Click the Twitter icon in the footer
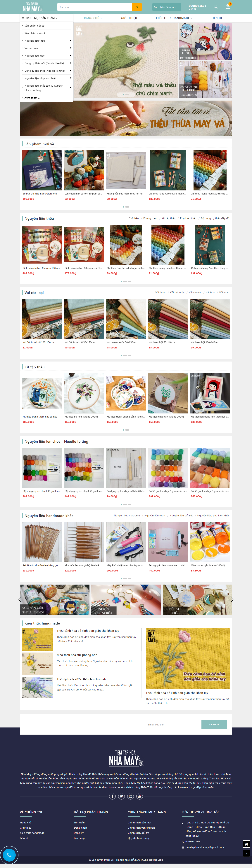The height and width of the screenshot is (868, 252). [121, 796]
